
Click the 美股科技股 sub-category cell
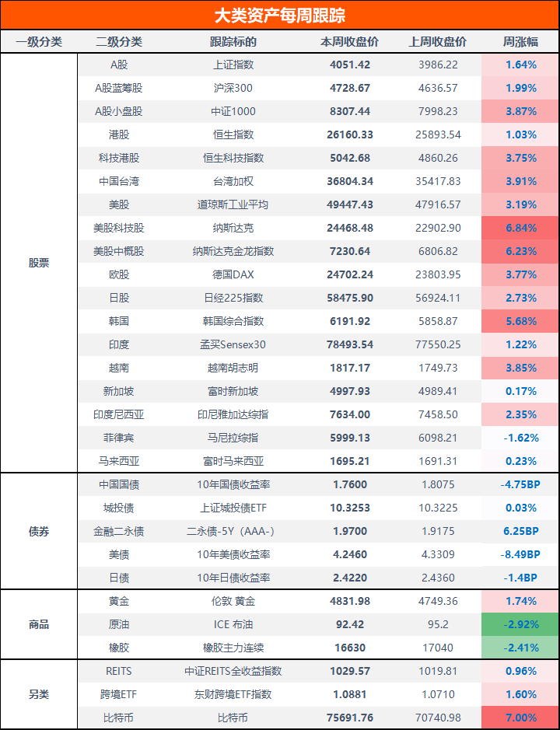tap(119, 228)
